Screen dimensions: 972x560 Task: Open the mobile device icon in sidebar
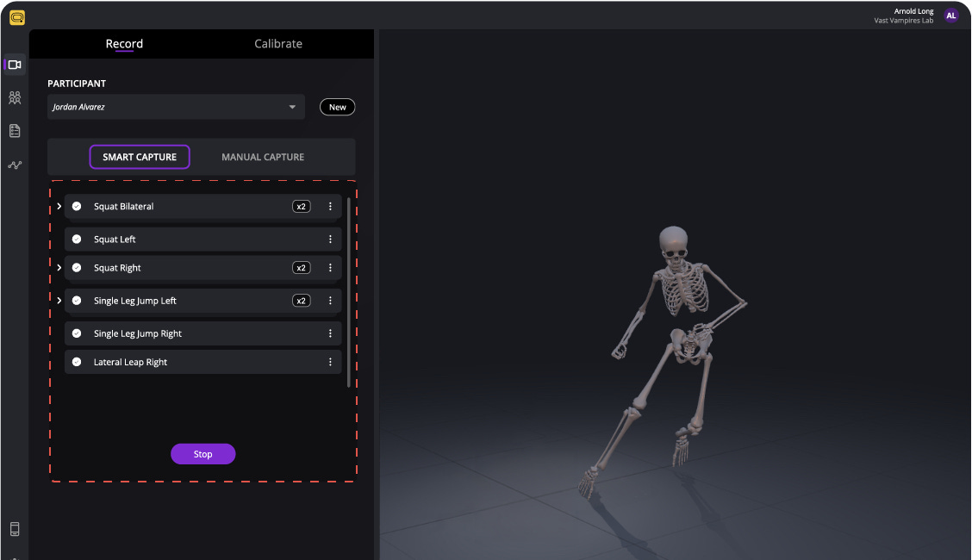pyautogui.click(x=15, y=529)
